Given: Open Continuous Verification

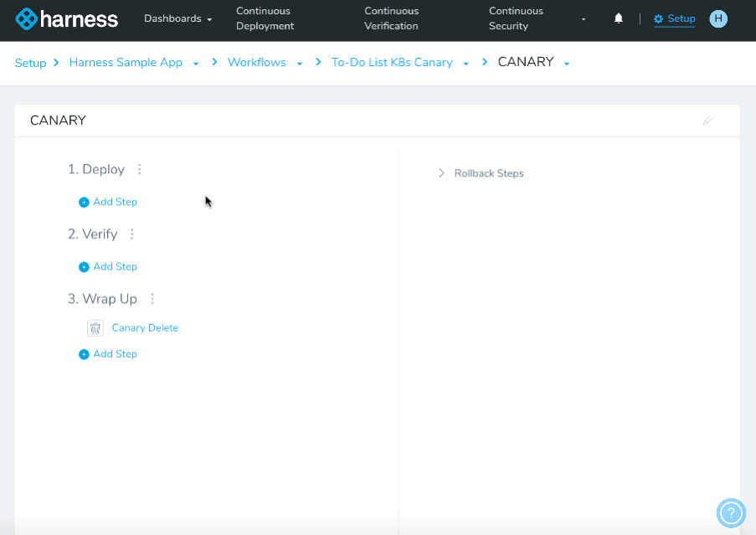Looking at the screenshot, I should 392,18.
